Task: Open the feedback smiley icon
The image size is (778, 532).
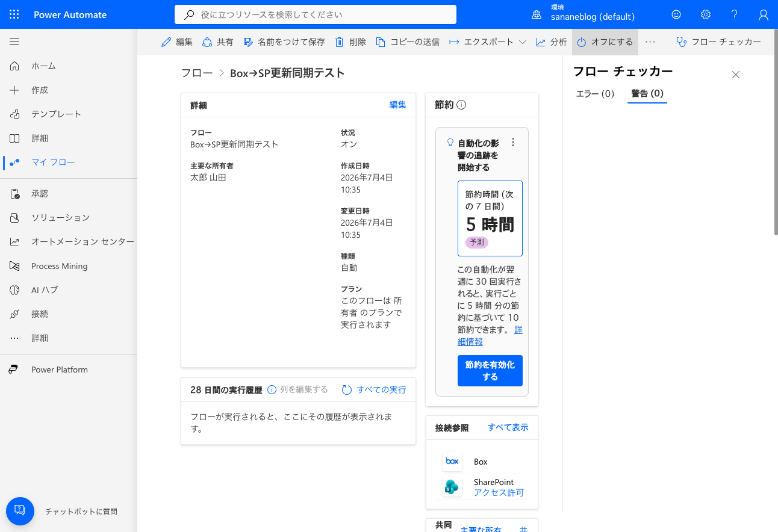Action: [x=676, y=14]
